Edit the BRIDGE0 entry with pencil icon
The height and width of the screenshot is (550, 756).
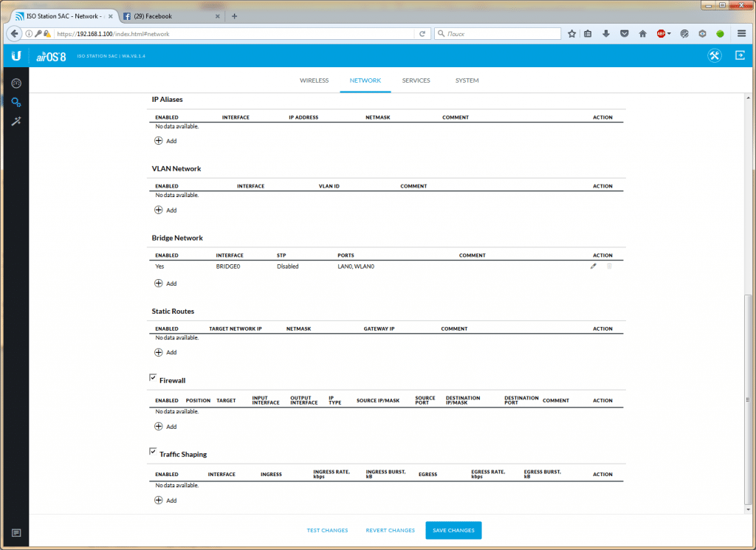click(593, 267)
